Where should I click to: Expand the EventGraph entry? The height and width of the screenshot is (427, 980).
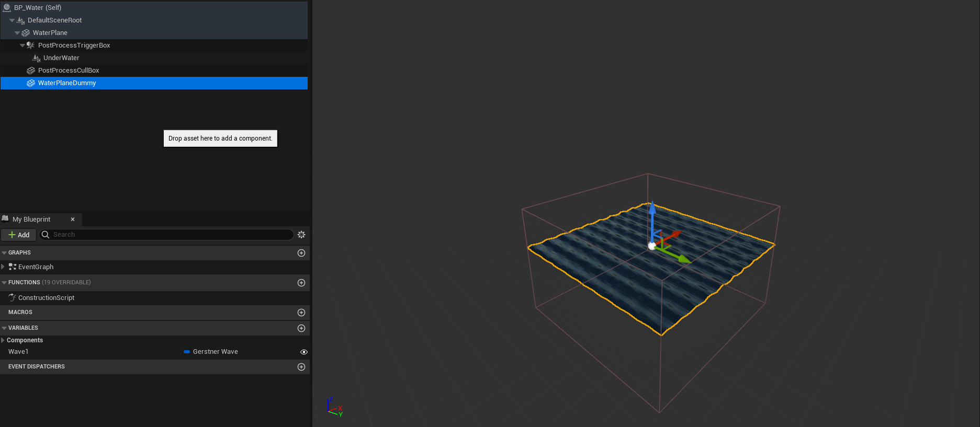pos(3,267)
